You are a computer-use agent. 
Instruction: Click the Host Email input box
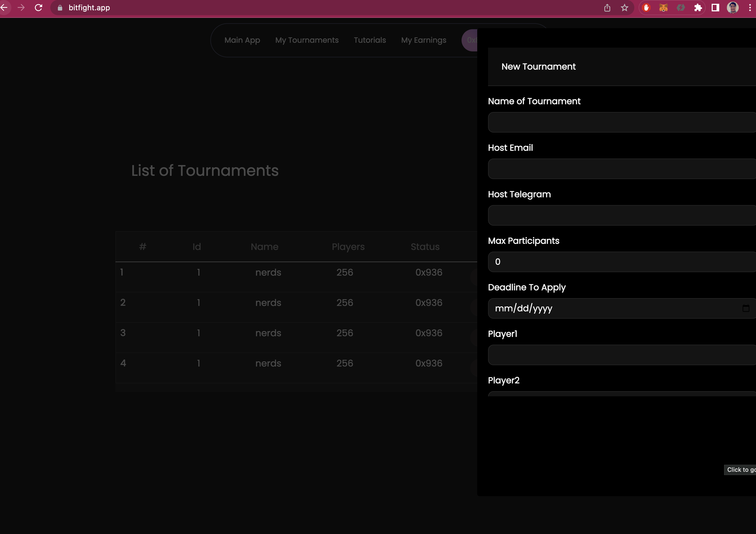[621, 169]
